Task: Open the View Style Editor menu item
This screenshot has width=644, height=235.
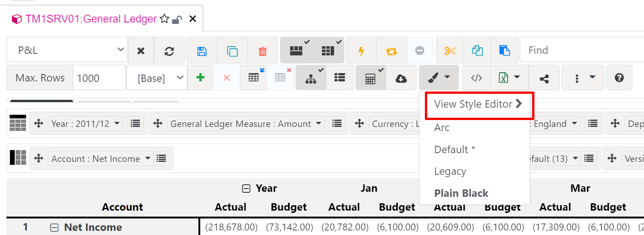Action: (x=477, y=104)
